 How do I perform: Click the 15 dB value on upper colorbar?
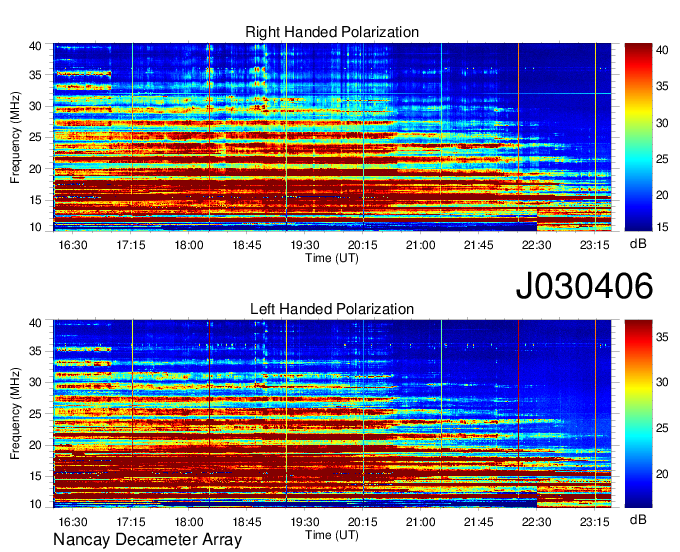coord(662,226)
